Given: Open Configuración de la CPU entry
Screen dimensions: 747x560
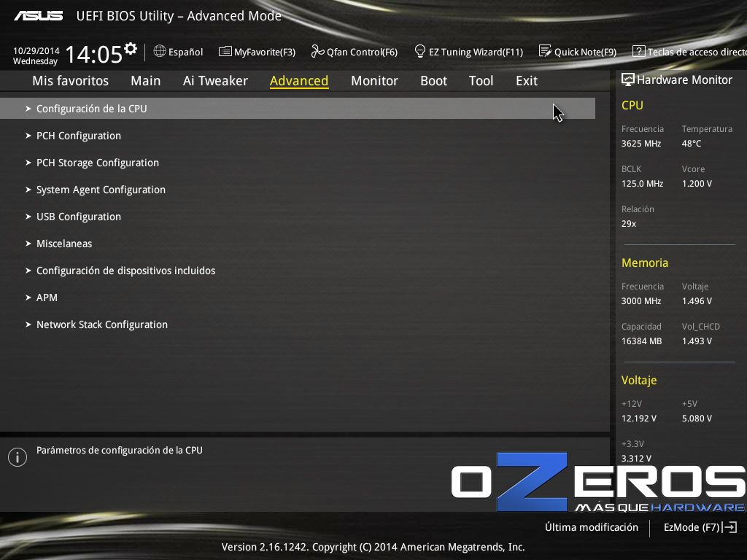Looking at the screenshot, I should point(298,109).
